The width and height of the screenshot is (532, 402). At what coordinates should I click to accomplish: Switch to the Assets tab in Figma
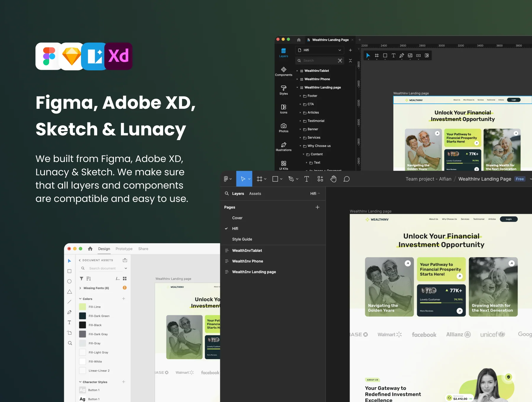coord(255,194)
